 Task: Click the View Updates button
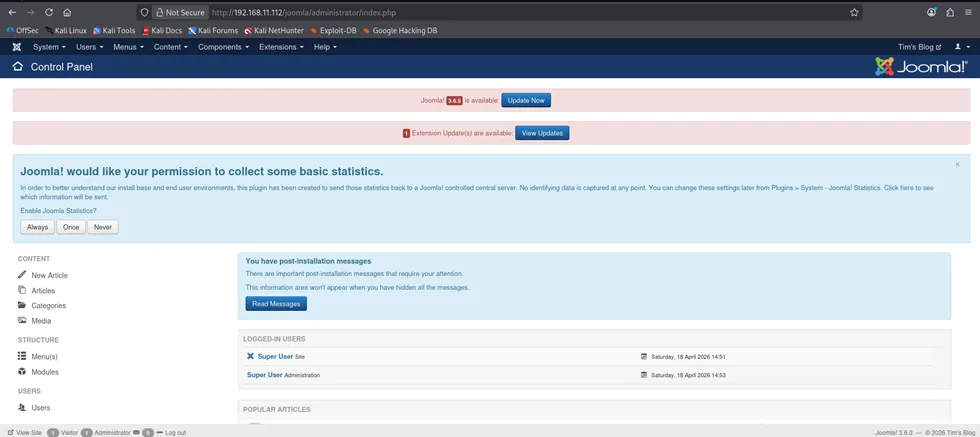542,133
